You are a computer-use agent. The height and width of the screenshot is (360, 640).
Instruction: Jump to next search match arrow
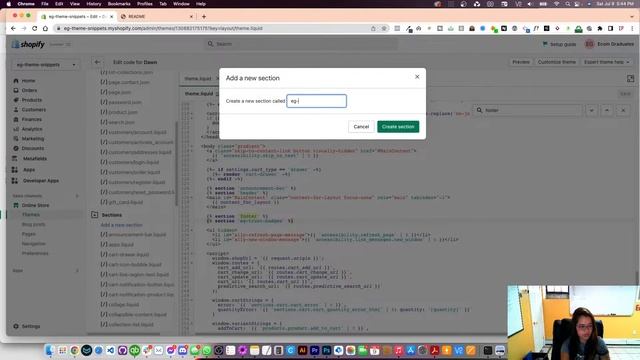pyautogui.click(x=591, y=110)
